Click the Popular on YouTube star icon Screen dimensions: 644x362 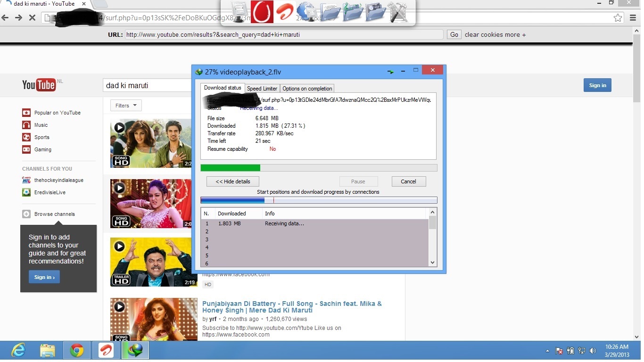coord(26,113)
